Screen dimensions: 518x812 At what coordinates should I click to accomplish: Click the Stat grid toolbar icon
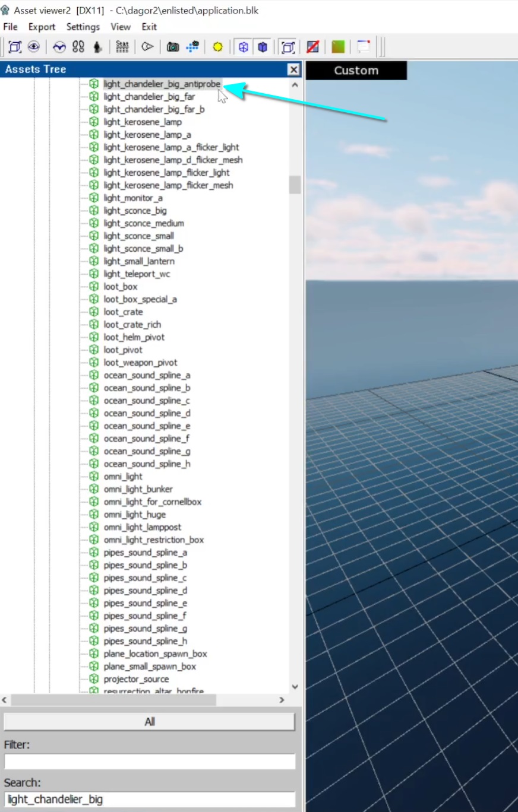pyautogui.click(x=122, y=47)
